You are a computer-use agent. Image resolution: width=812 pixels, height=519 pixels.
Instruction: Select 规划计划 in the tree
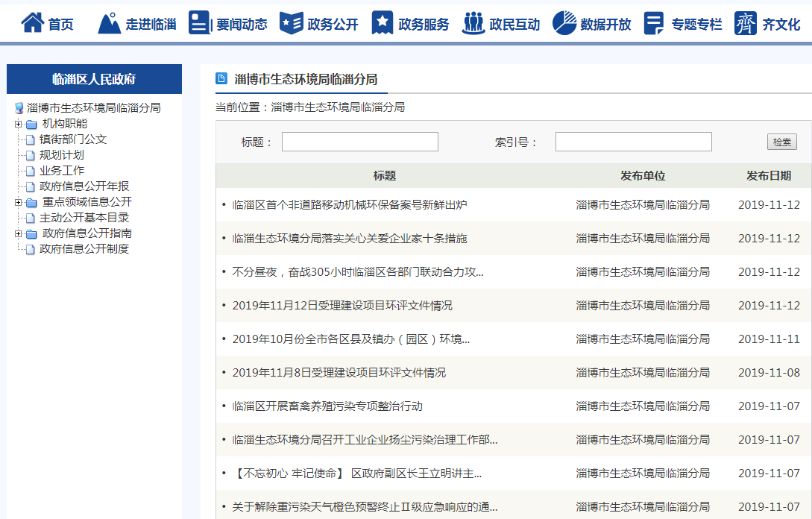[x=62, y=155]
